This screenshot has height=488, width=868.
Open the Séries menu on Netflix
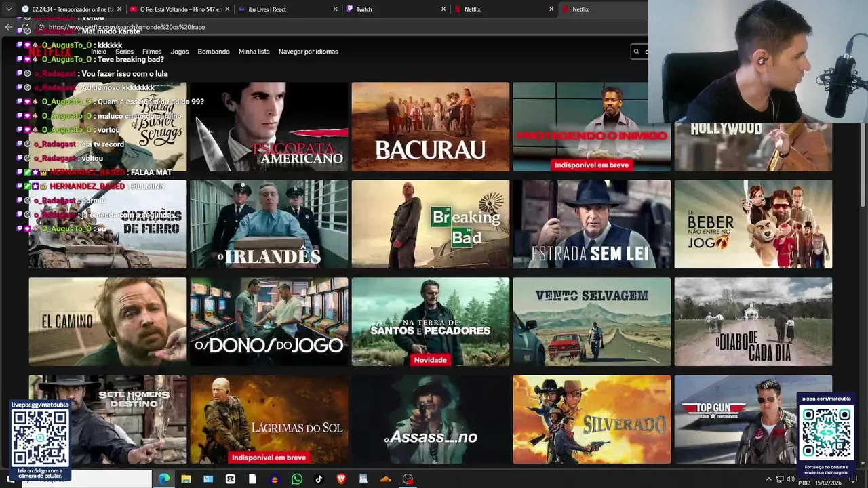pos(124,52)
